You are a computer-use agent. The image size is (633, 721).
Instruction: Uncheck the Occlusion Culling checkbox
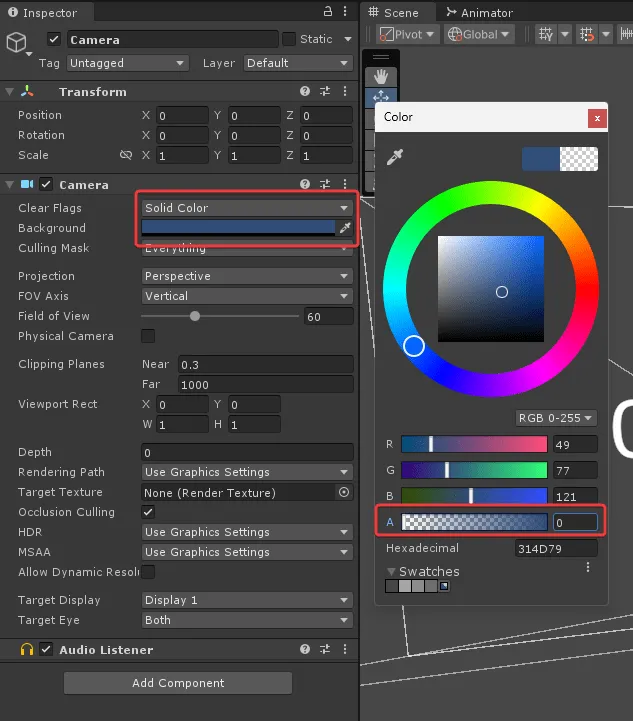coord(148,512)
